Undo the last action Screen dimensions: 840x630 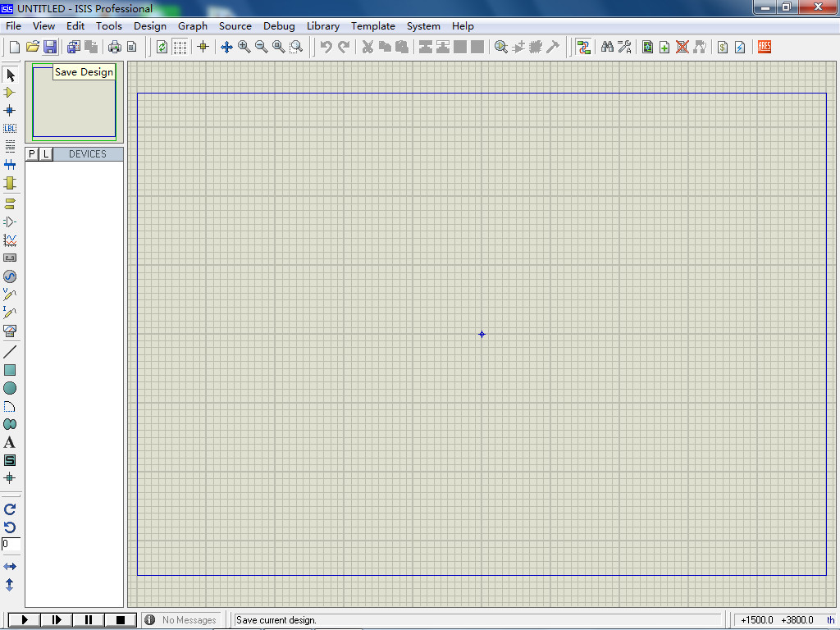[326, 47]
